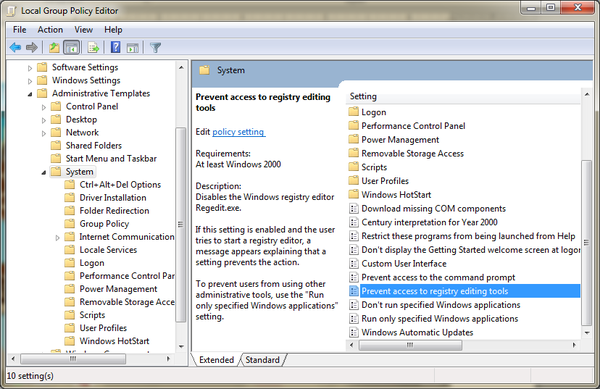Click folder icon next to Group Policy in tree
Image resolution: width=600 pixels, height=389 pixels.
point(70,223)
